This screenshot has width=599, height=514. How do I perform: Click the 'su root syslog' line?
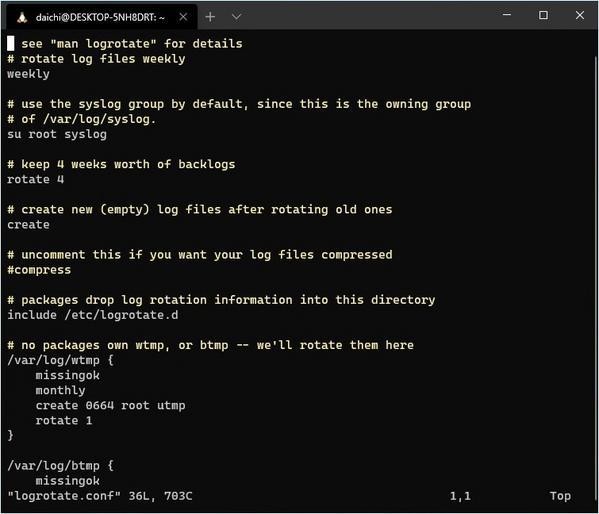57,134
